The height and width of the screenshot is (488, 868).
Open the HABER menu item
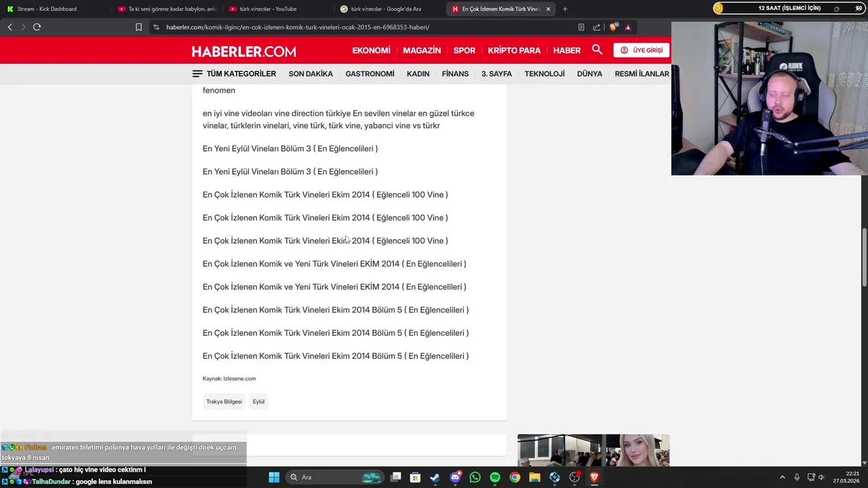(x=567, y=50)
